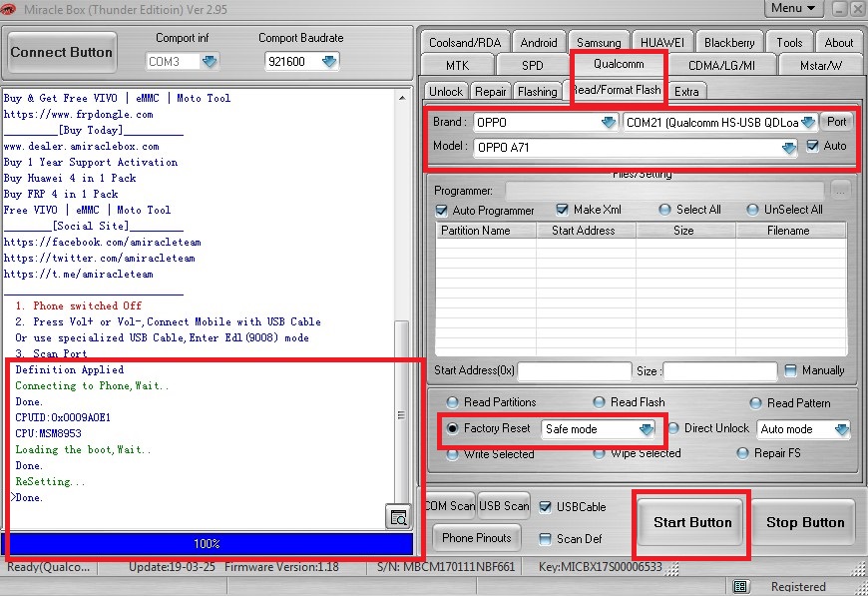868x596 pixels.
Task: Expand the Comport Baudrate 921600 dropdown
Action: coord(329,62)
